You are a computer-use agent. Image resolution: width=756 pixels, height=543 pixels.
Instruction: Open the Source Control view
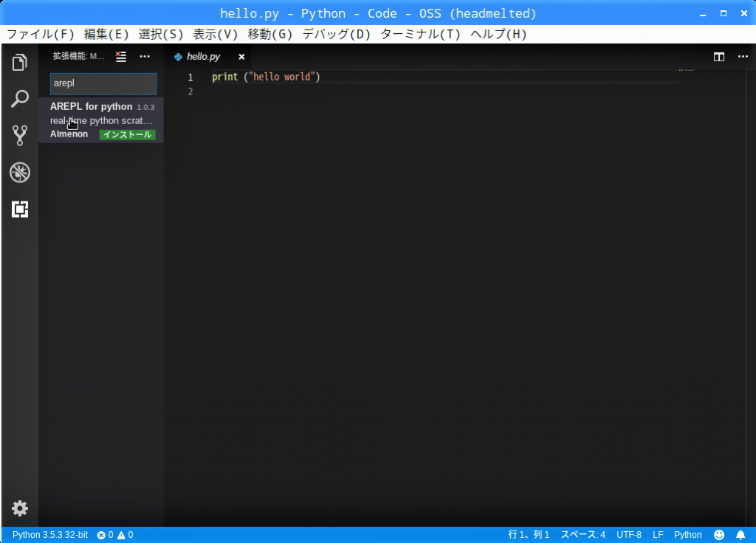(x=19, y=136)
